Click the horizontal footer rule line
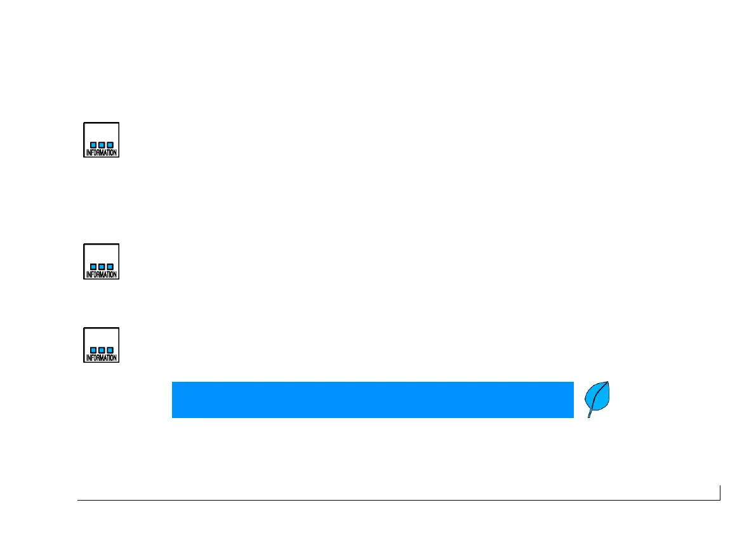 pyautogui.click(x=399, y=500)
